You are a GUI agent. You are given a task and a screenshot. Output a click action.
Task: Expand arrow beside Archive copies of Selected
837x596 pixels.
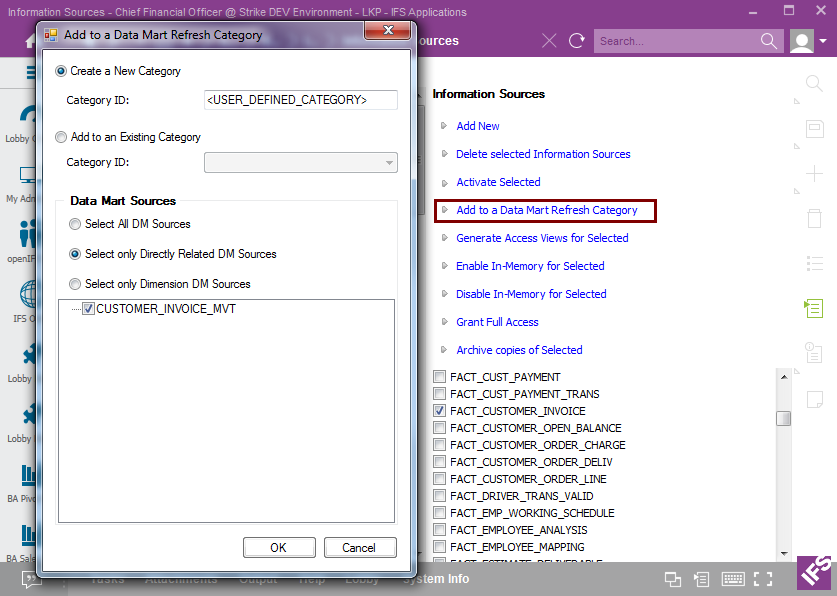[444, 350]
